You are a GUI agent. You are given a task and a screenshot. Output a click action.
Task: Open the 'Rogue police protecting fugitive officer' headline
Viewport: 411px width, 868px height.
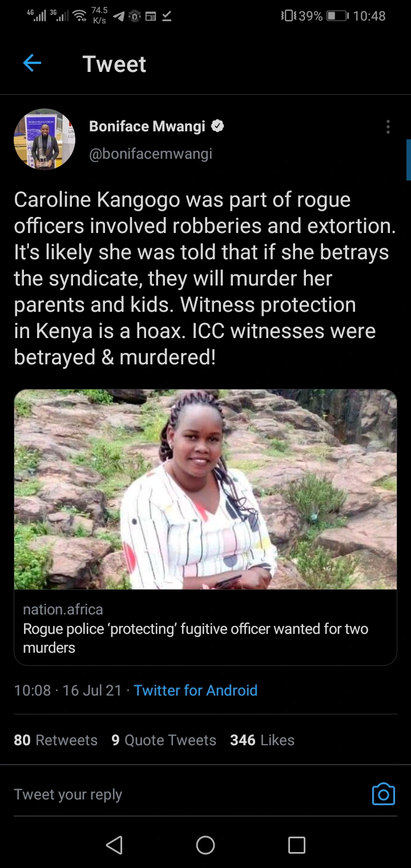pyautogui.click(x=196, y=638)
